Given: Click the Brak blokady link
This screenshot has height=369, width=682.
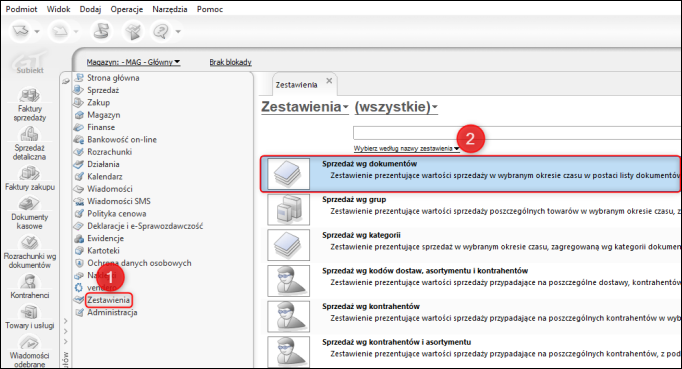Looking at the screenshot, I should click(x=231, y=62).
